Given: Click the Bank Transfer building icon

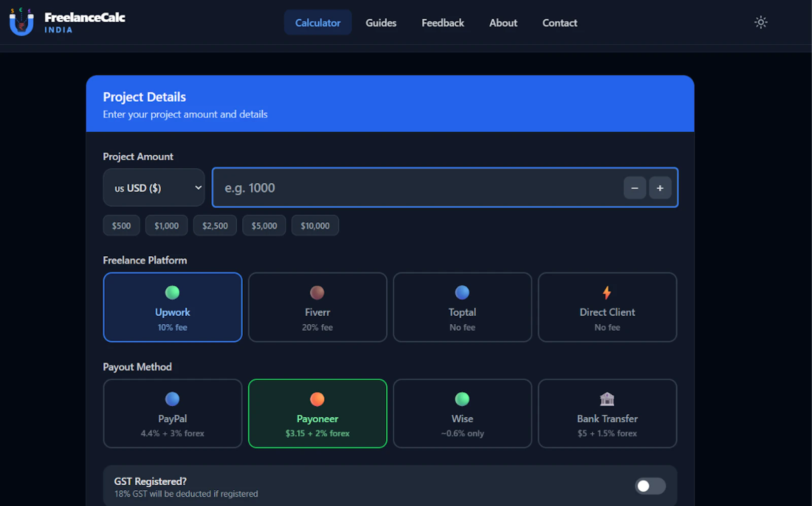Looking at the screenshot, I should tap(607, 399).
